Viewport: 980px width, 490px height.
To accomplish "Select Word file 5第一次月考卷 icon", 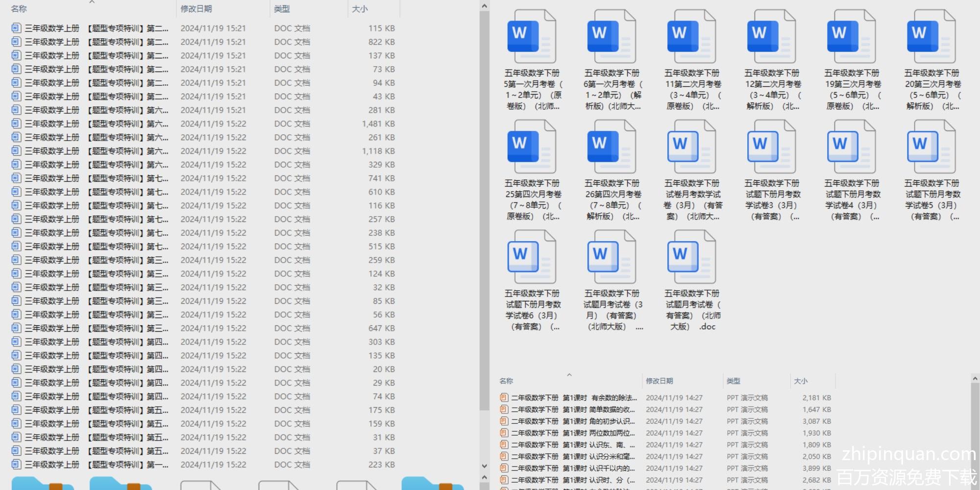I will 532,37.
